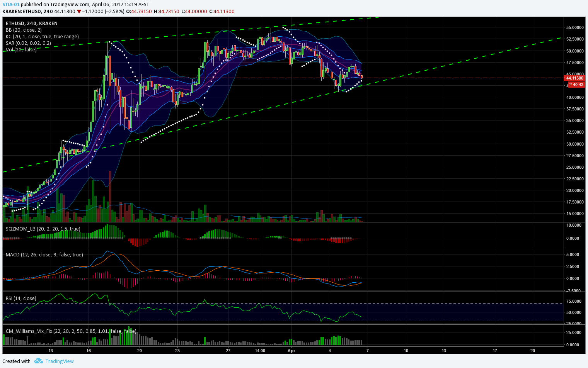Click the red 44.11300 current price label
The width and height of the screenshot is (588, 368).
coord(574,78)
